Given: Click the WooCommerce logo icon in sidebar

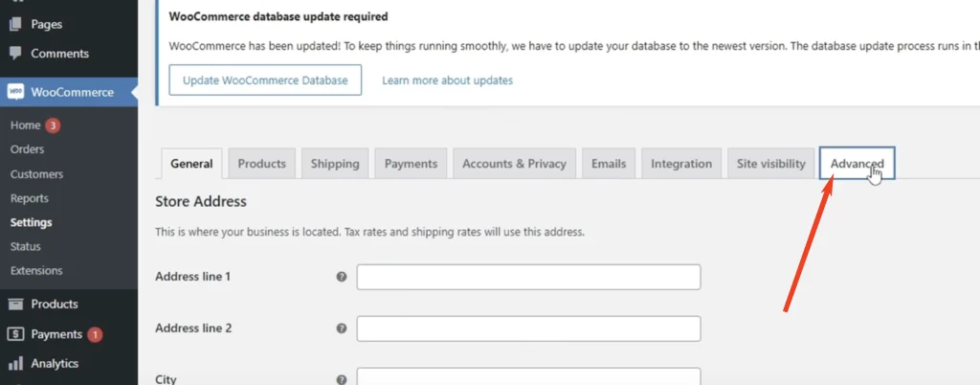Looking at the screenshot, I should point(15,92).
